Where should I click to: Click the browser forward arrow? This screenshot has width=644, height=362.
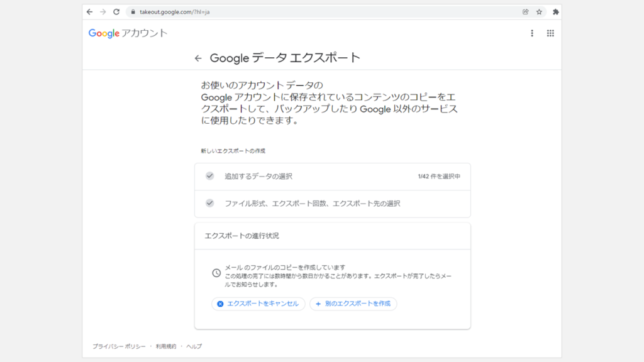103,12
